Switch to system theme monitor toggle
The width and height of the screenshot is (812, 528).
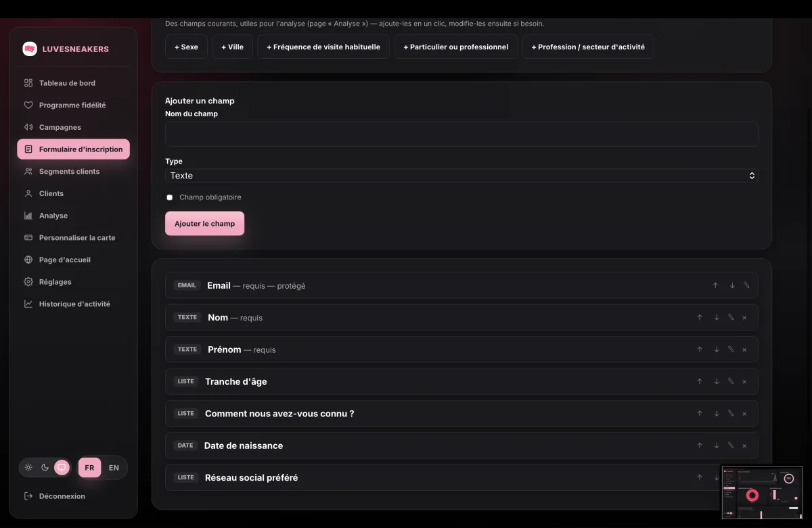point(62,467)
